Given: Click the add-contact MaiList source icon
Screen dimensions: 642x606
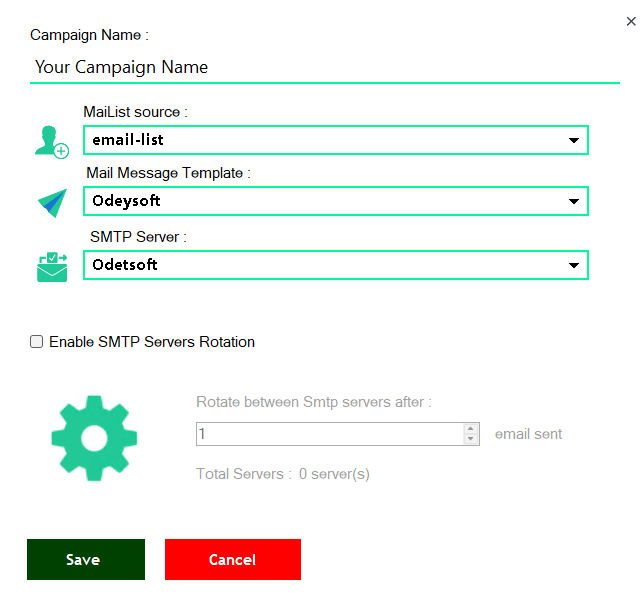Looking at the screenshot, I should click(51, 141).
